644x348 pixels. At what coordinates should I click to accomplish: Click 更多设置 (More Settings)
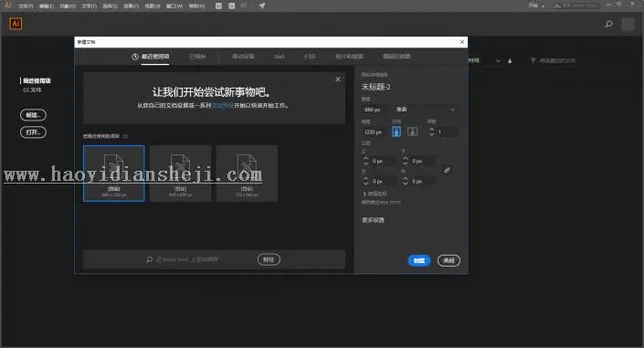coord(373,220)
